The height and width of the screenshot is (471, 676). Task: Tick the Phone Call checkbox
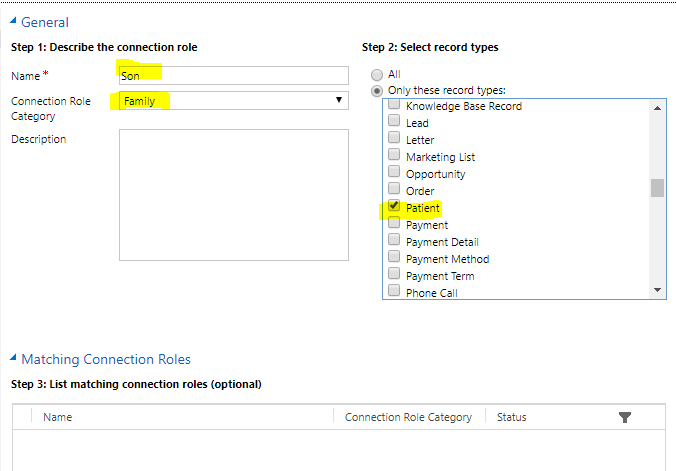(x=394, y=291)
